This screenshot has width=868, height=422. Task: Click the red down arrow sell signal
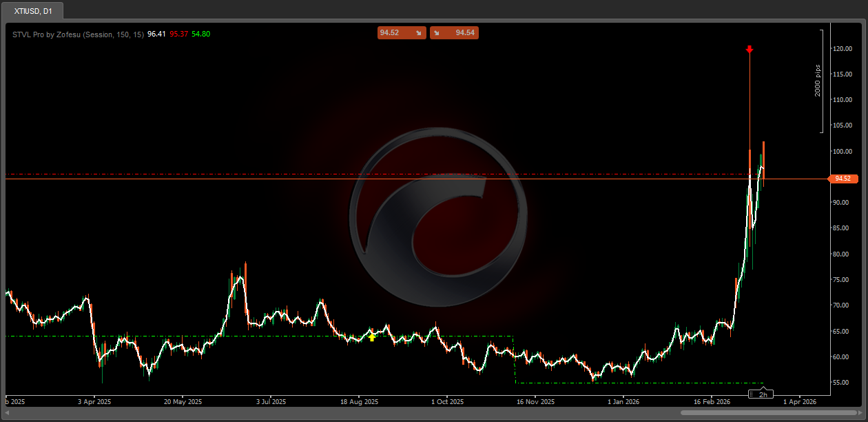click(x=749, y=49)
